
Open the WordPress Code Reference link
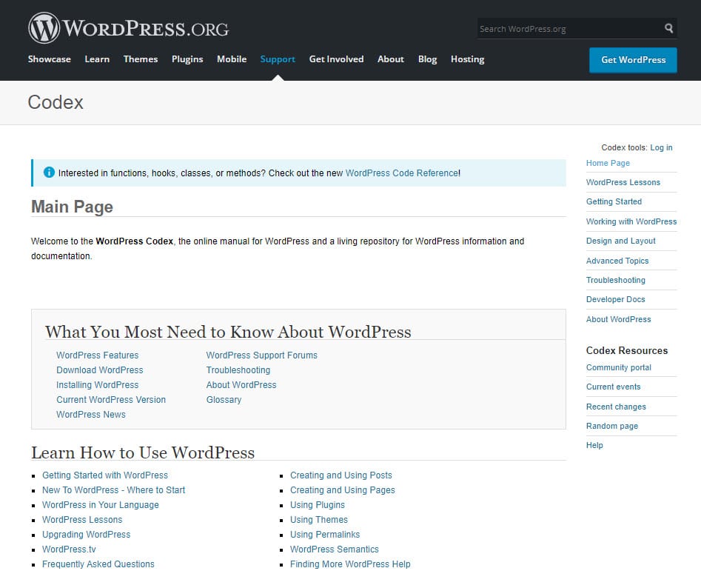[x=402, y=173]
